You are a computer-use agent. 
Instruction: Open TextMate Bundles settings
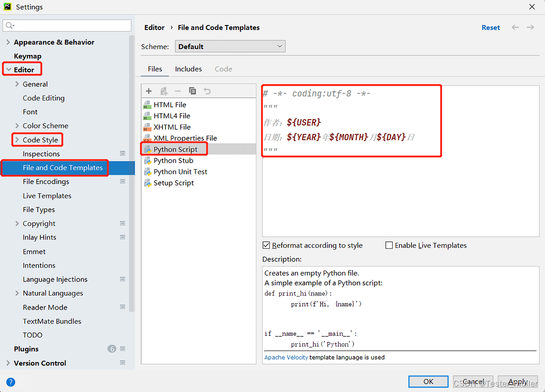pyautogui.click(x=52, y=321)
